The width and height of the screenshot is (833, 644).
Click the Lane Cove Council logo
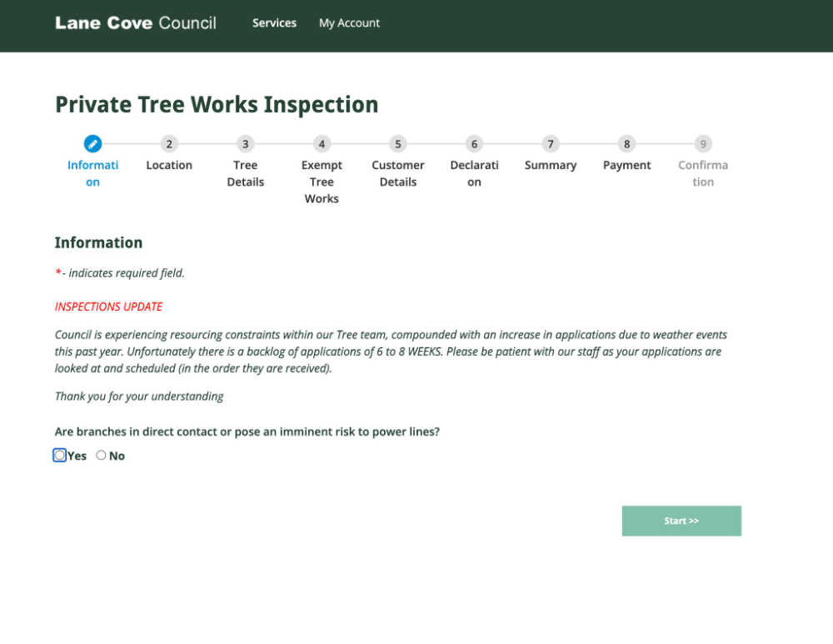pos(136,23)
